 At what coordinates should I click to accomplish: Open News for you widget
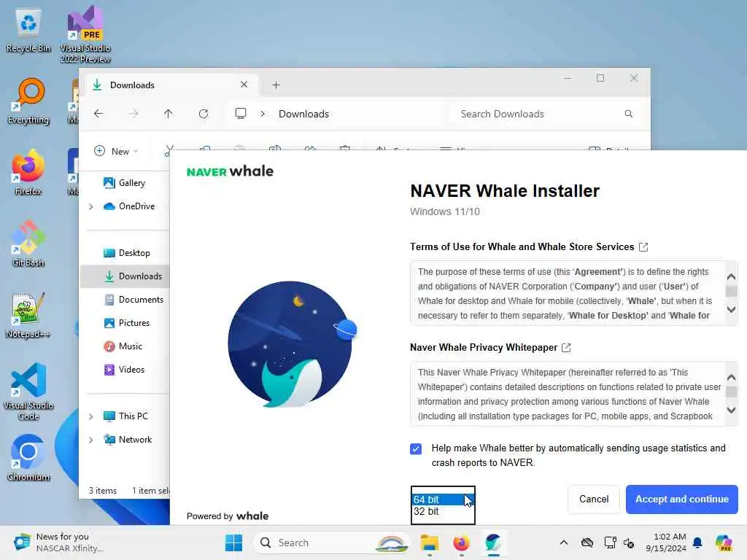(58, 542)
